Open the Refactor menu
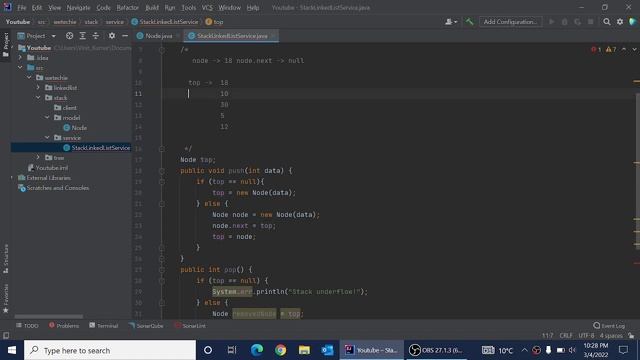The image size is (640, 360). [x=127, y=7]
